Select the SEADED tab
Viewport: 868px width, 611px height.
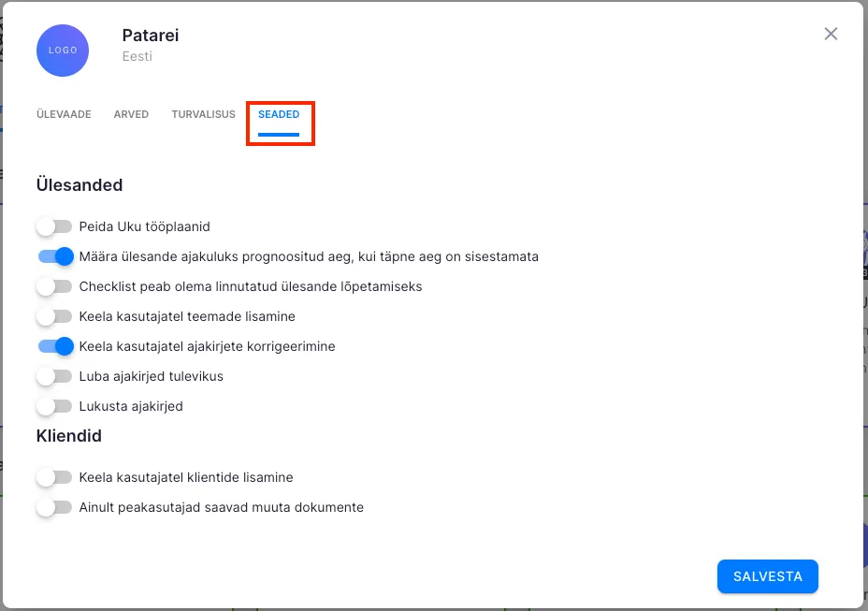point(279,114)
